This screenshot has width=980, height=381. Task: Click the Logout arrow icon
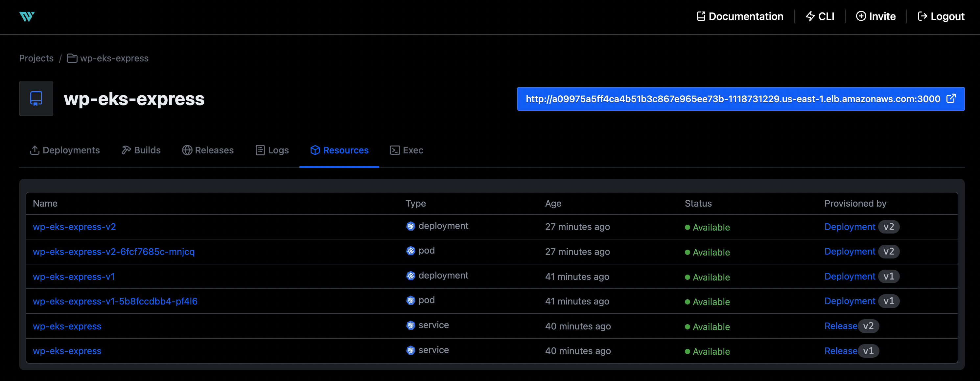(x=923, y=16)
